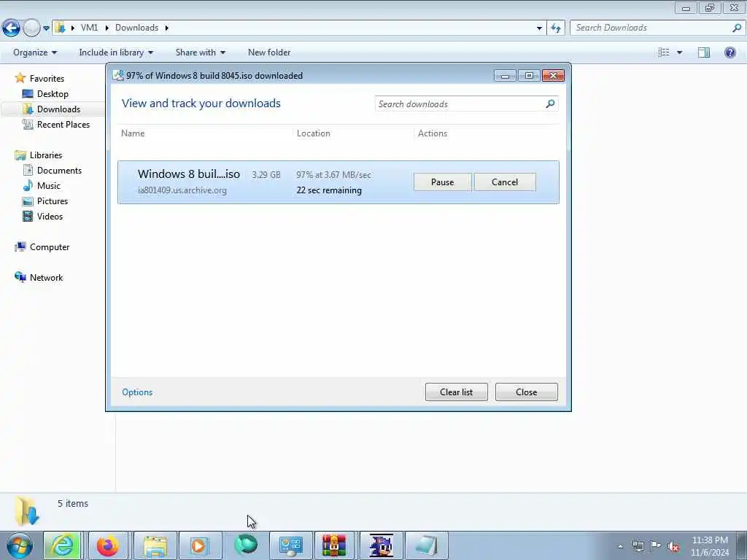Image resolution: width=747 pixels, height=560 pixels.
Task: Switch to Internet Explorer on taskbar
Action: coord(62,545)
